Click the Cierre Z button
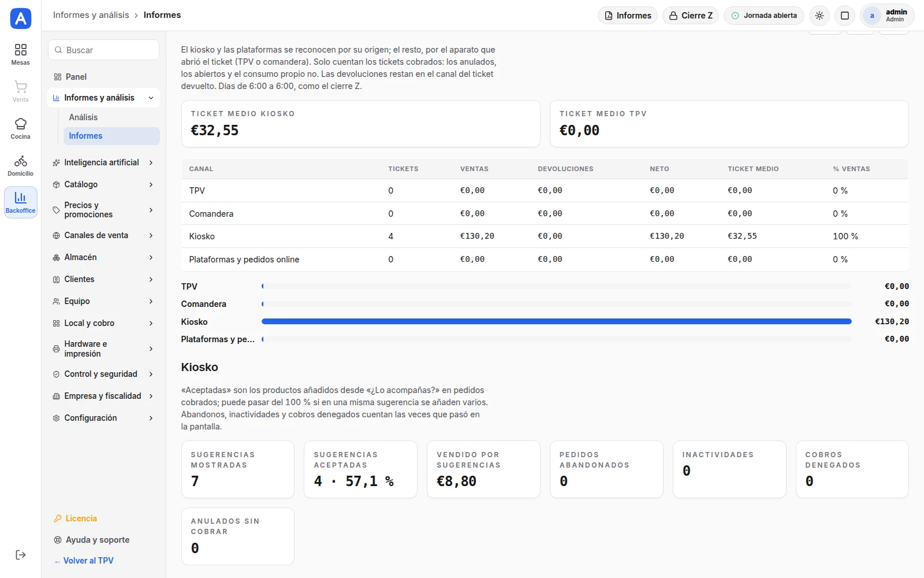The image size is (924, 578). pos(691,16)
